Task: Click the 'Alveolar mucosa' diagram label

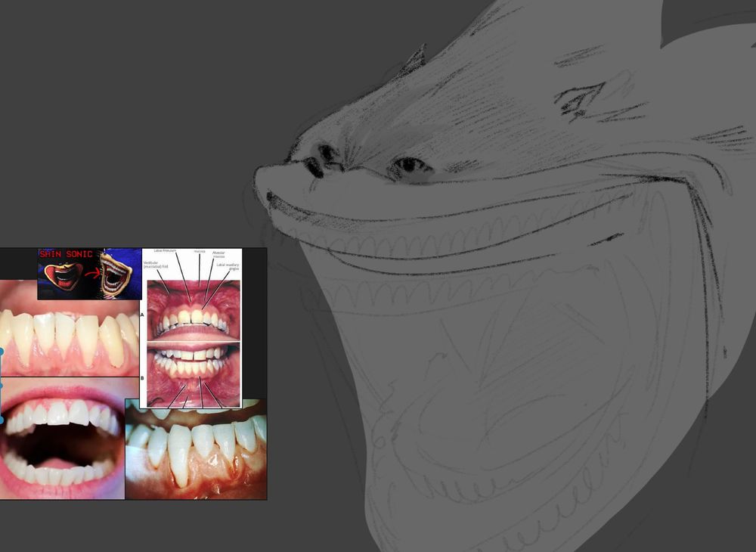Action: point(218,254)
